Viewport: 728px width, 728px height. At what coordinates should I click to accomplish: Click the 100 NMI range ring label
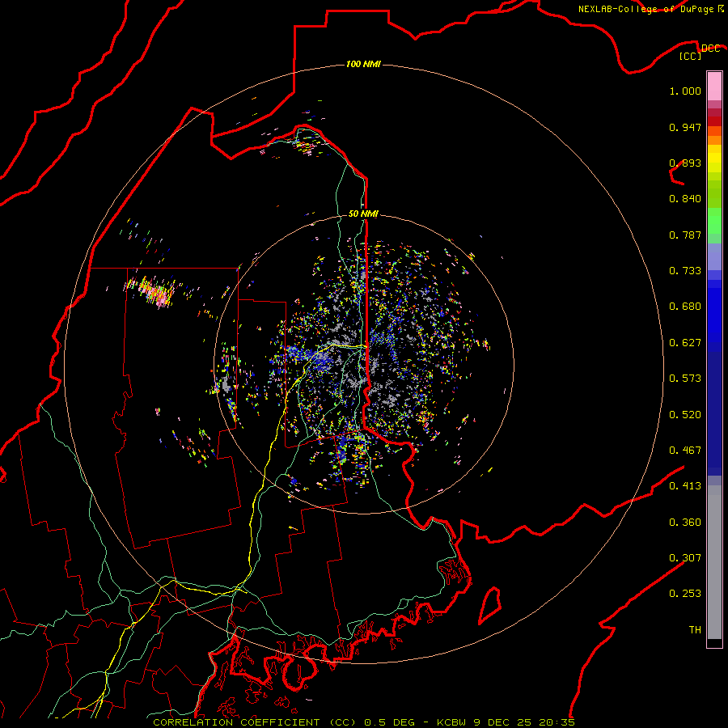tap(363, 64)
